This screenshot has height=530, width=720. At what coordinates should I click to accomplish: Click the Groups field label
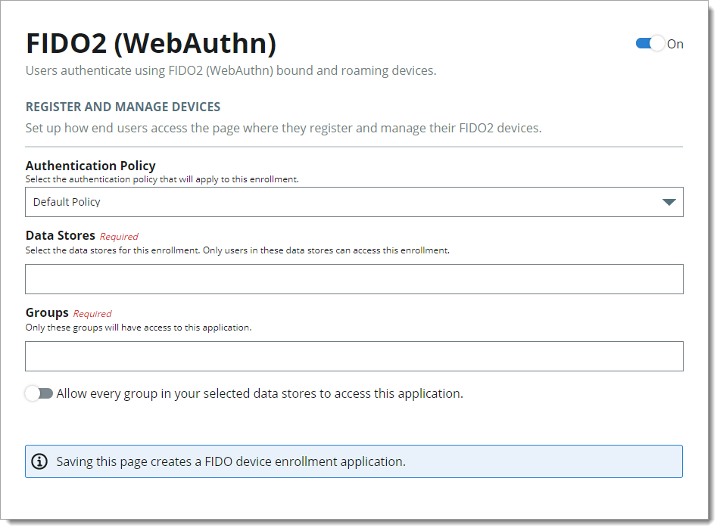47,313
